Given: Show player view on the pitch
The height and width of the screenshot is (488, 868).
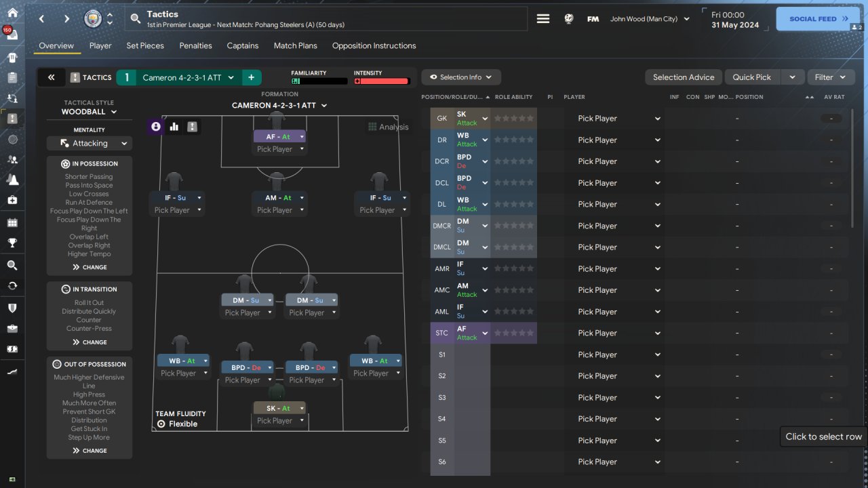Looking at the screenshot, I should [156, 127].
